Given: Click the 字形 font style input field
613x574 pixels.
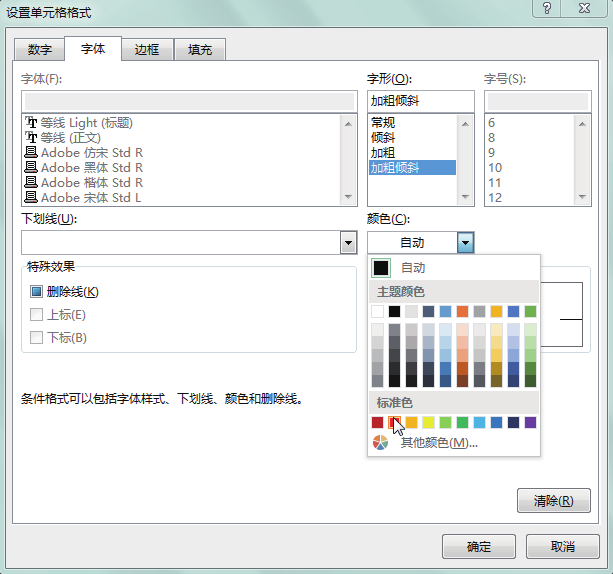Looking at the screenshot, I should click(x=421, y=102).
